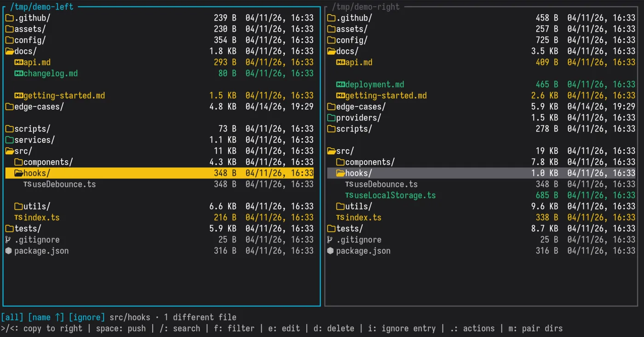The image size is (644, 337).
Task: Click the .github folder icon in demo-left
Action: click(x=9, y=18)
